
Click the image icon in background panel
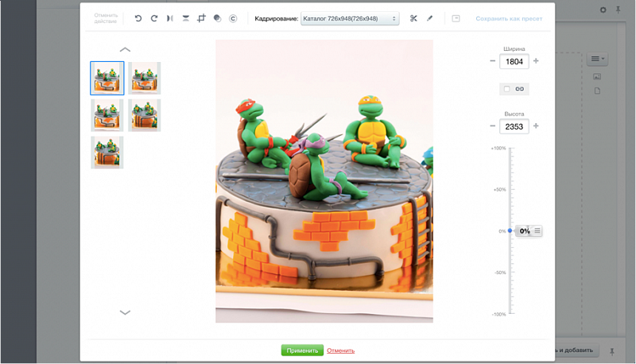pos(597,76)
